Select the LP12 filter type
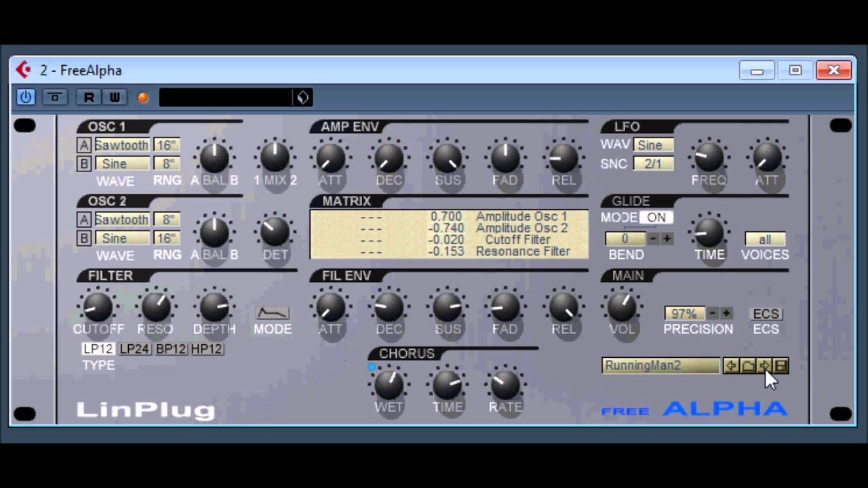Screen dimensions: 868x488 [x=98, y=349]
